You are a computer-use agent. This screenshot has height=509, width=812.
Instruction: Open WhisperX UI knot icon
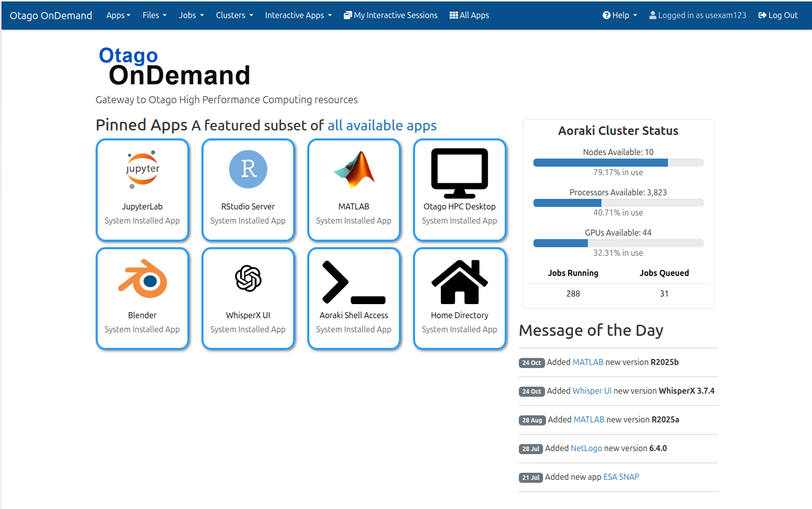pyautogui.click(x=248, y=278)
